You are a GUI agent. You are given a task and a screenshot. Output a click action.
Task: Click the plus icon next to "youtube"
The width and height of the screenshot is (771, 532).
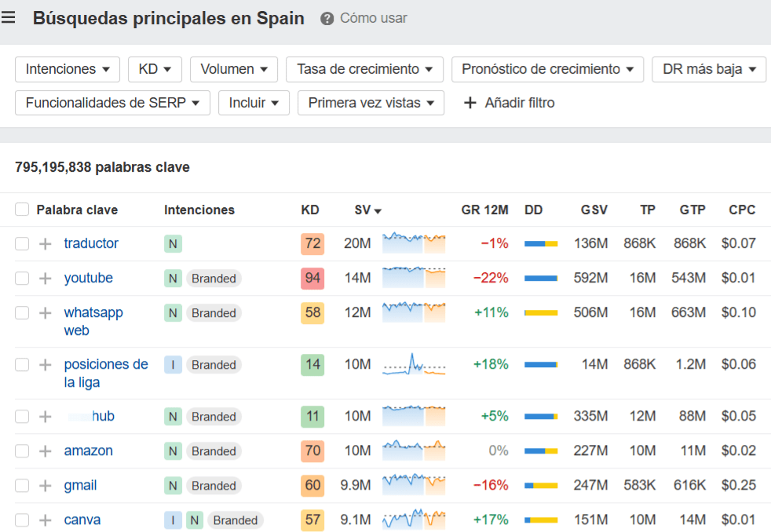[x=45, y=278]
